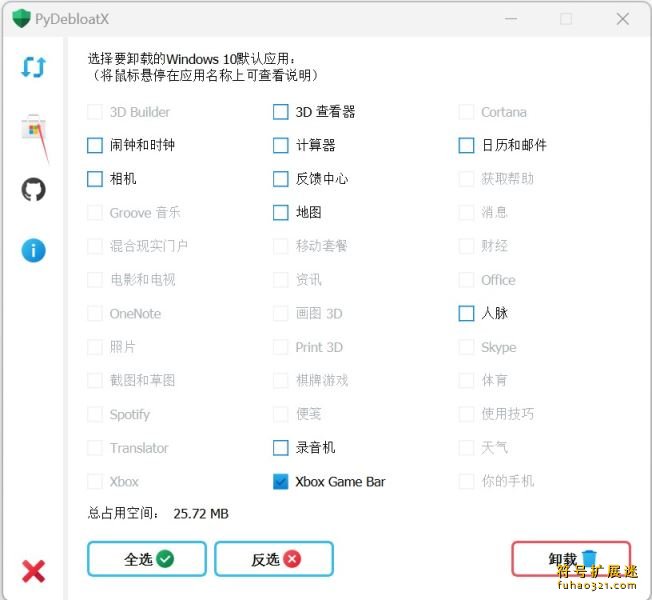This screenshot has height=600, width=652.
Task: Click the 25.72 MB total size value
Action: point(201,514)
